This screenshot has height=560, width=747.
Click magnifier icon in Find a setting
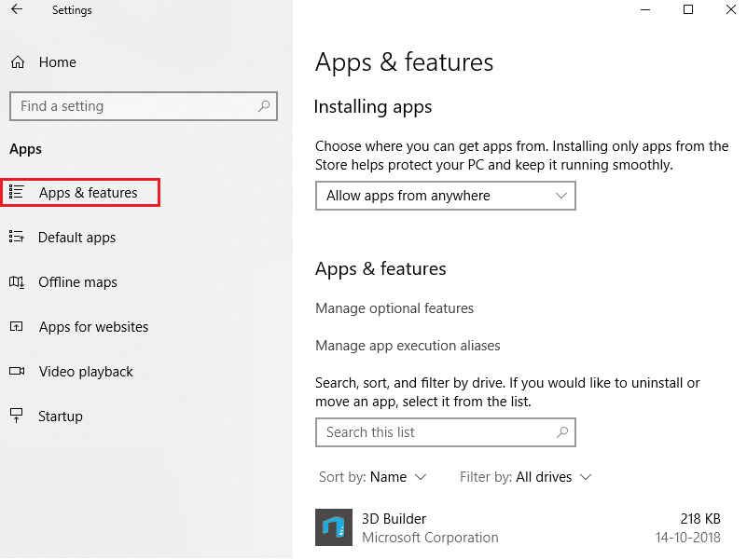point(265,106)
